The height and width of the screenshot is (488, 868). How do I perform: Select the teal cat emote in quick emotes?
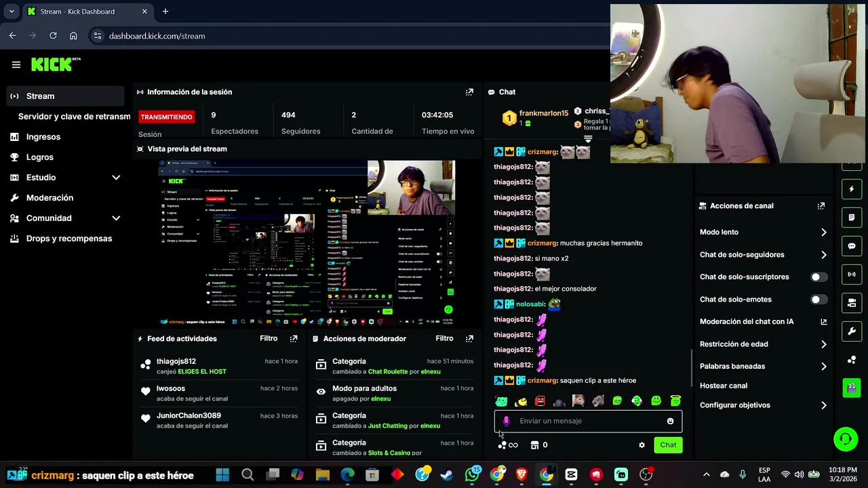click(x=501, y=401)
